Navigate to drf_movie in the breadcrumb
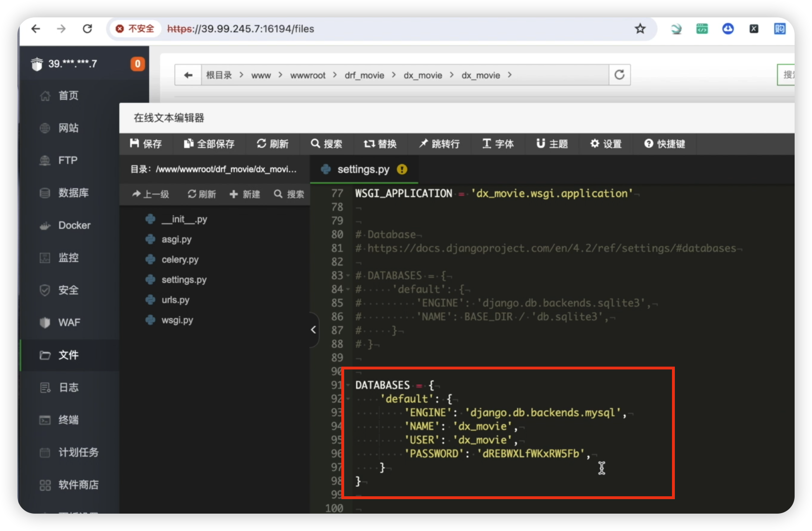The height and width of the screenshot is (531, 812). [x=364, y=75]
